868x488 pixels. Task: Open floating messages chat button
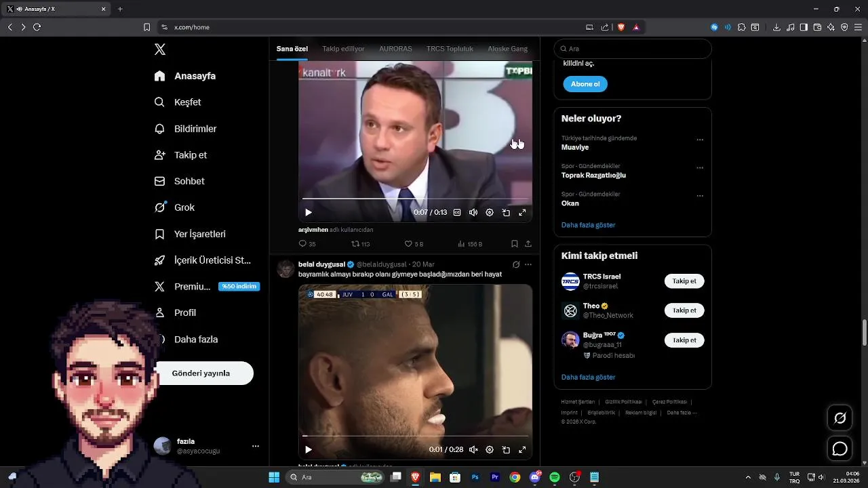click(840, 449)
